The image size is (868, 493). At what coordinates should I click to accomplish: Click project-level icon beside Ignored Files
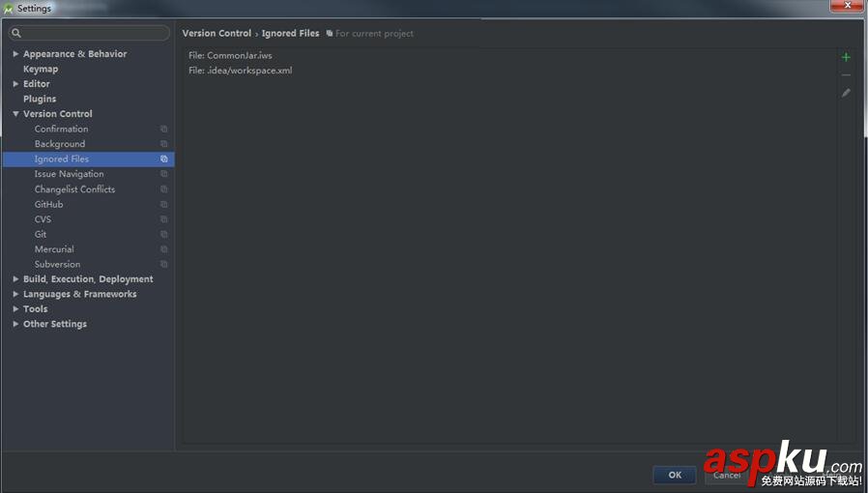164,159
